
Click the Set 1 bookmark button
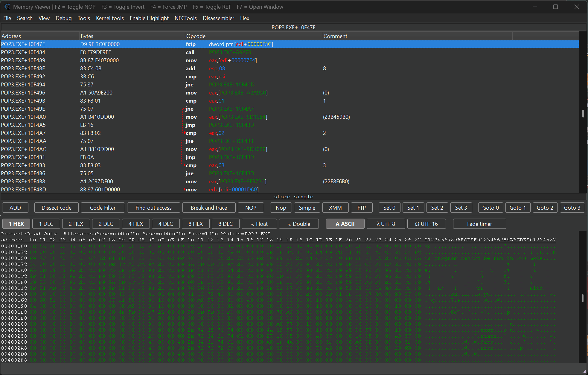point(413,208)
